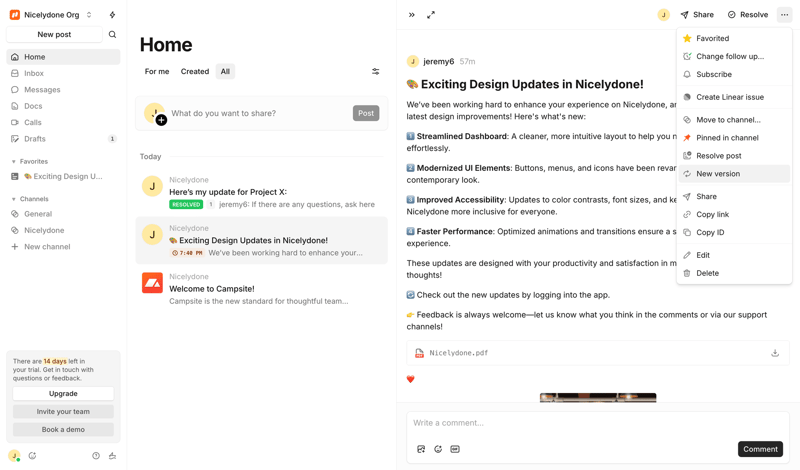Click Book a demo button
Screen dimensions: 800x470
tap(63, 429)
